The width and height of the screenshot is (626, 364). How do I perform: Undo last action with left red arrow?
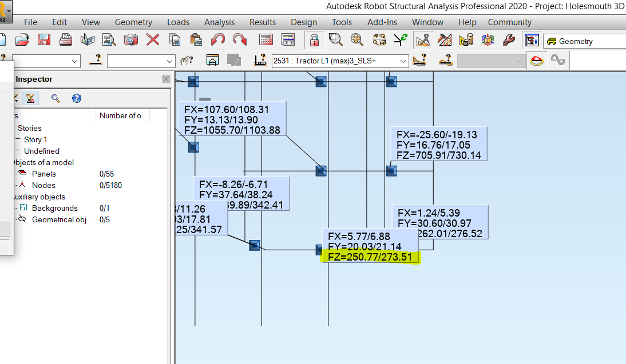[x=218, y=40]
